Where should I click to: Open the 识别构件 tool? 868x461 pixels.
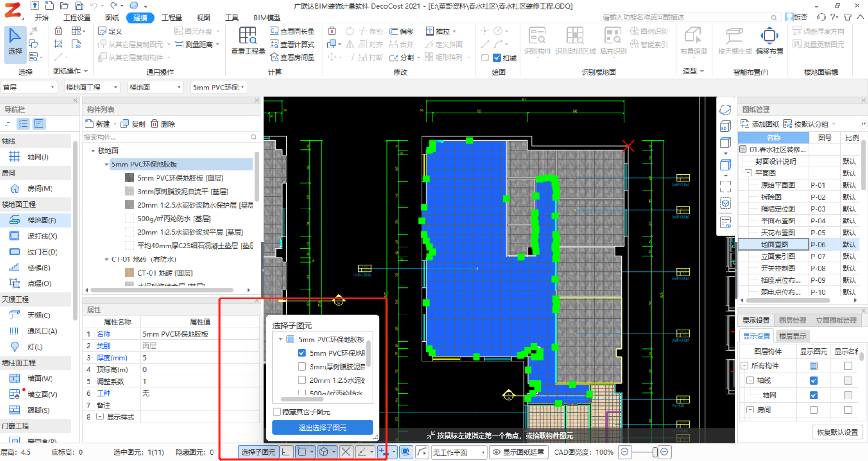pyautogui.click(x=537, y=41)
